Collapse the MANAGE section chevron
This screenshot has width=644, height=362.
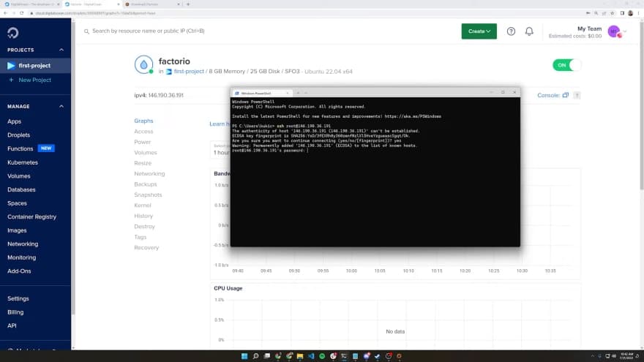click(61, 106)
